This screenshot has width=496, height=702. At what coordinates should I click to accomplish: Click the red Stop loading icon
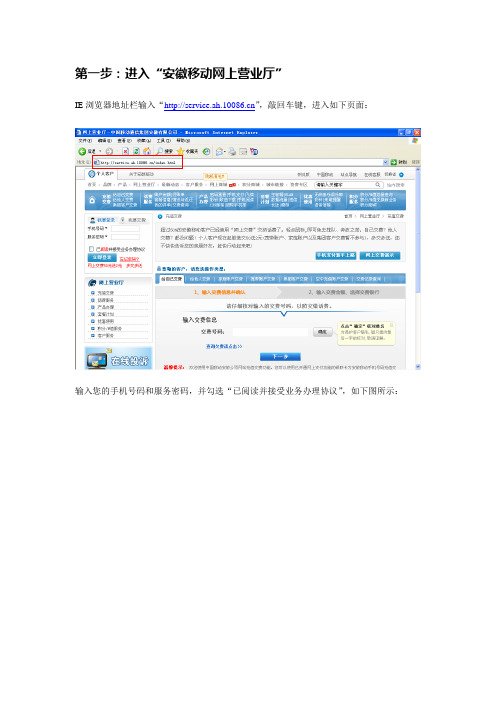coord(126,152)
